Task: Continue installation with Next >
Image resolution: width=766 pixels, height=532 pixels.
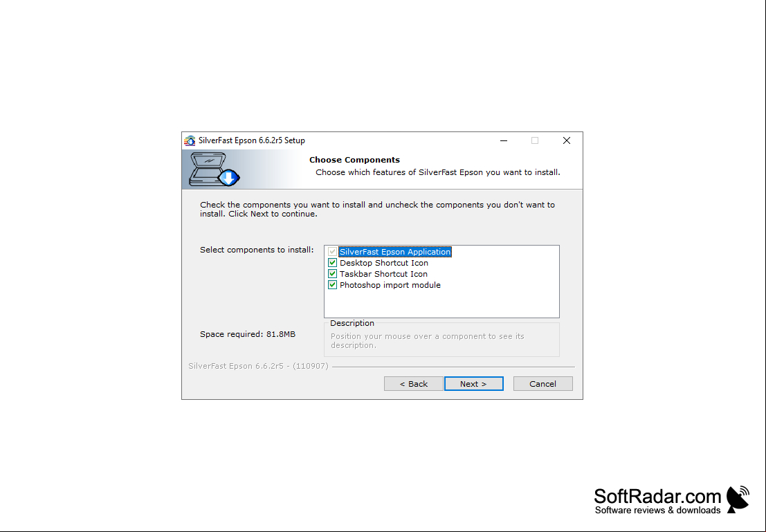Action: pos(473,384)
